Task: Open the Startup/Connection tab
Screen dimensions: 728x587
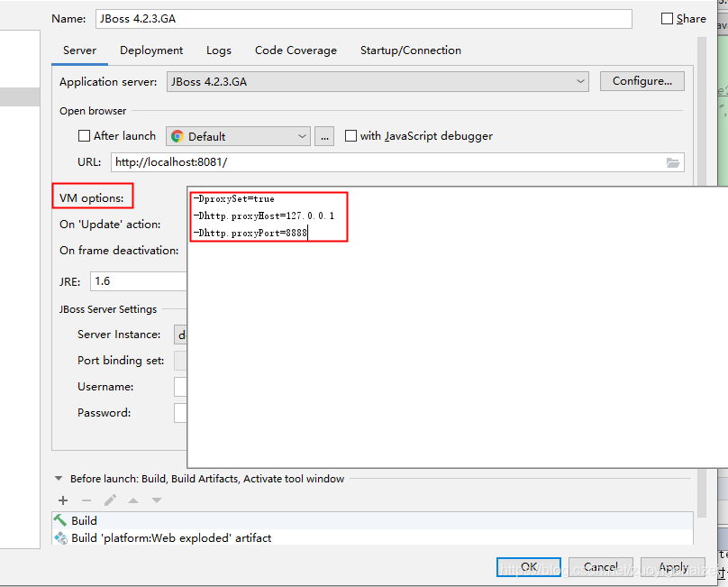Action: [x=411, y=50]
